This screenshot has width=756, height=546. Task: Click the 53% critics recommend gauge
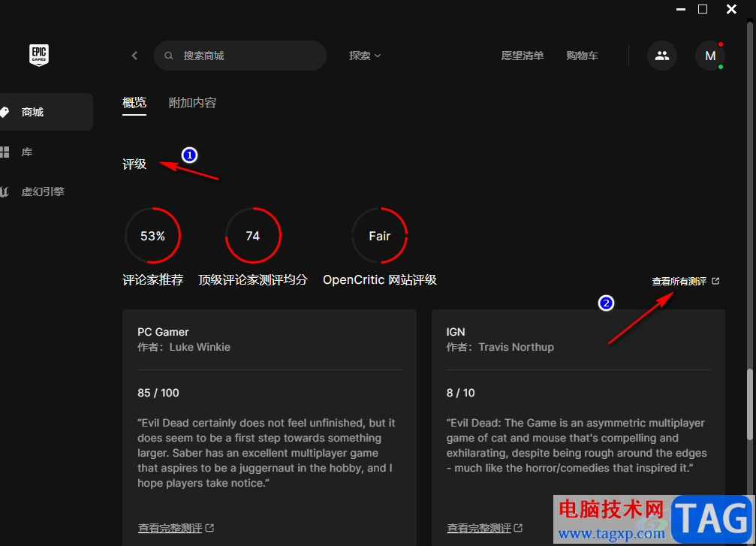coord(153,235)
